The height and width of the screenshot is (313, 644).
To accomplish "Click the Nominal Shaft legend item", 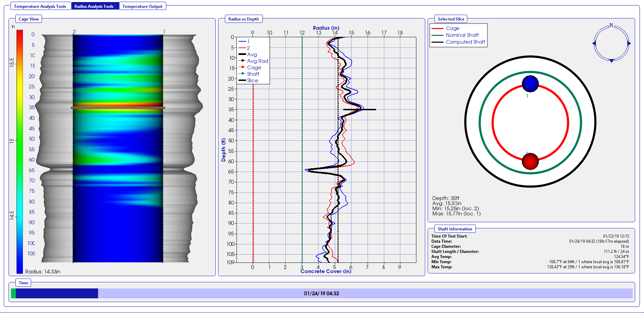I will coord(455,35).
